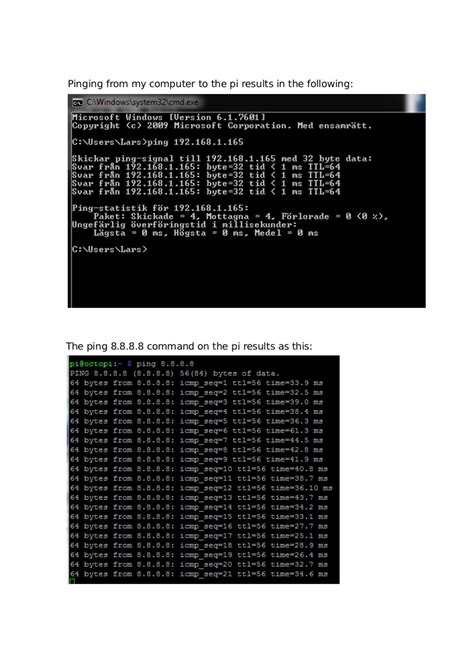The image size is (474, 670).
Task: Click the final C:\Users\Lars> prompt
Action: 109,249
